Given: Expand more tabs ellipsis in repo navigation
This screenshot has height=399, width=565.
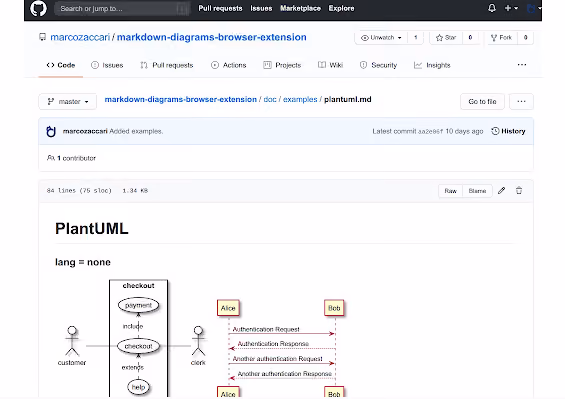Looking at the screenshot, I should point(522,65).
